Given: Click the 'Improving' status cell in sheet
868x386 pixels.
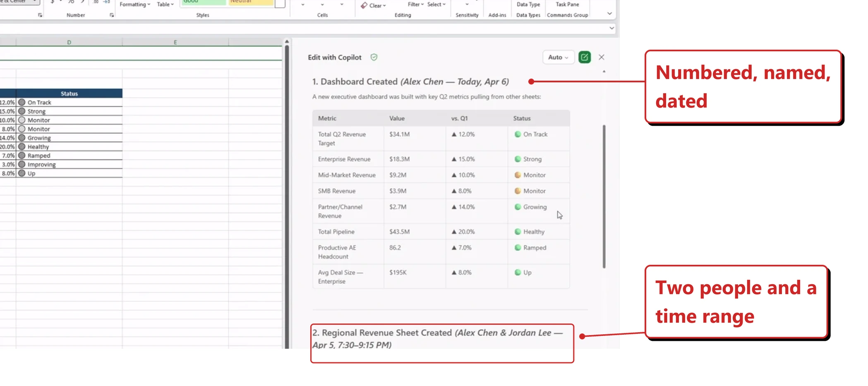Looking at the screenshot, I should [69, 164].
